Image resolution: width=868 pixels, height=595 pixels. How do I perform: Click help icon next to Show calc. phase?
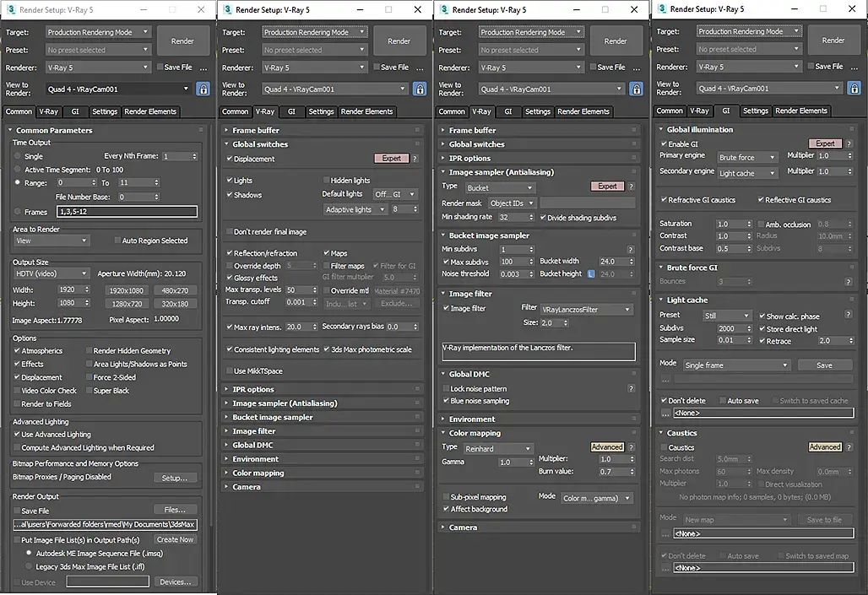click(x=849, y=315)
